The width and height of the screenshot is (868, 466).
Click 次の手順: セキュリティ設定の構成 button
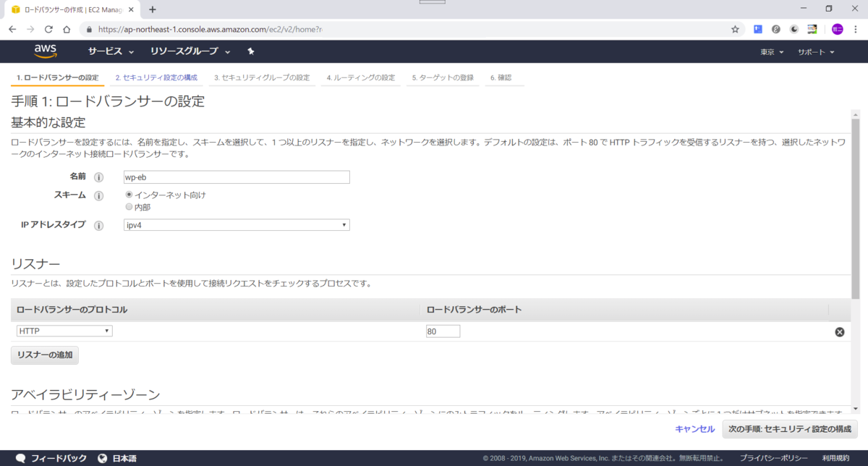pyautogui.click(x=790, y=428)
